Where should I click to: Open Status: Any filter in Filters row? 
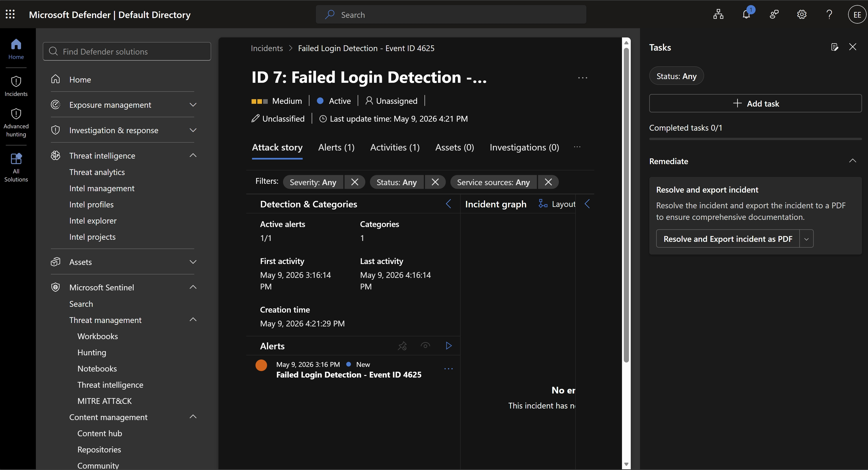[x=397, y=182]
